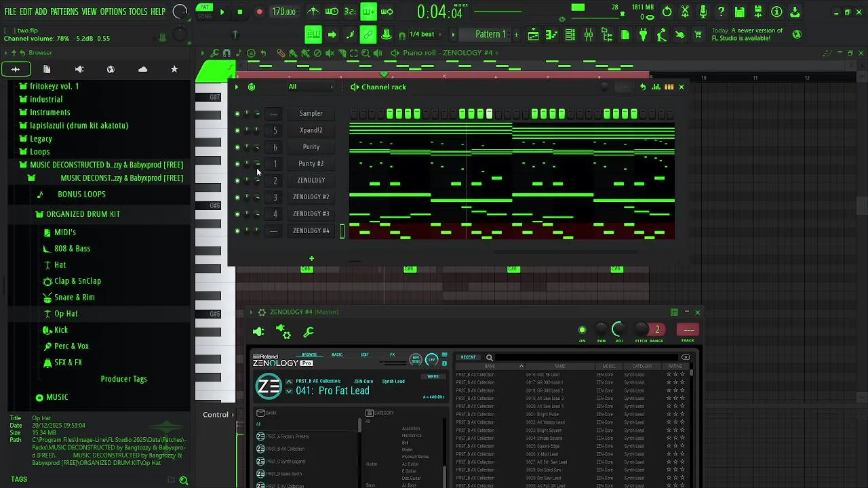The height and width of the screenshot is (488, 868).
Task: Open the ZENOLOGY #2 channel button
Action: tap(311, 197)
